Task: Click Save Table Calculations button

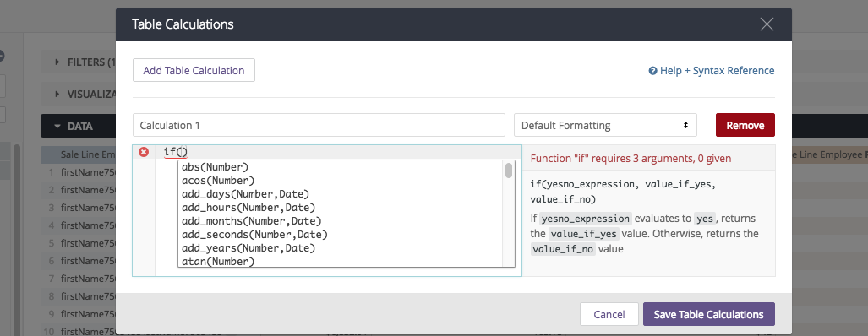Action: (708, 314)
